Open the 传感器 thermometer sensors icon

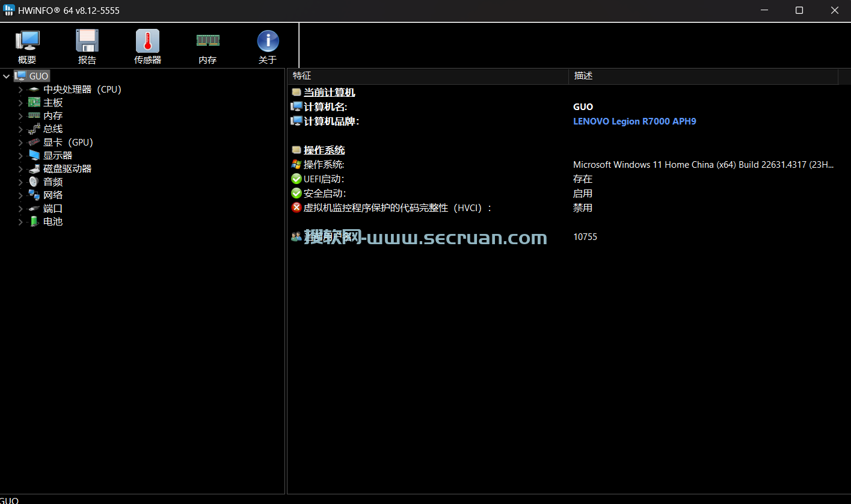click(x=147, y=41)
